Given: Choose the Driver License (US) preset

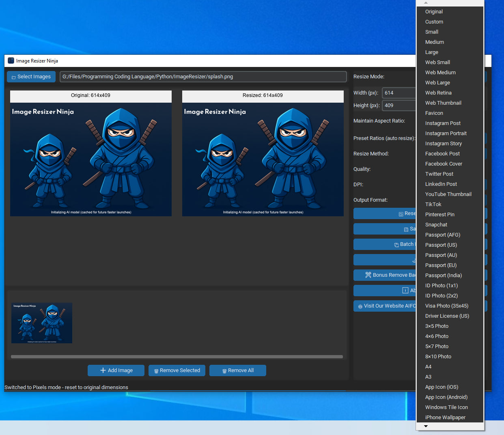Looking at the screenshot, I should click(x=450, y=316).
